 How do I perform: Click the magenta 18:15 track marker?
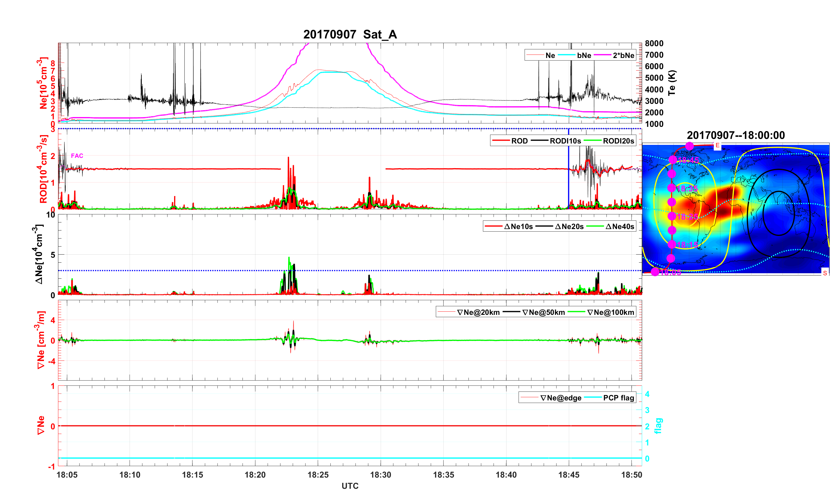coord(672,244)
